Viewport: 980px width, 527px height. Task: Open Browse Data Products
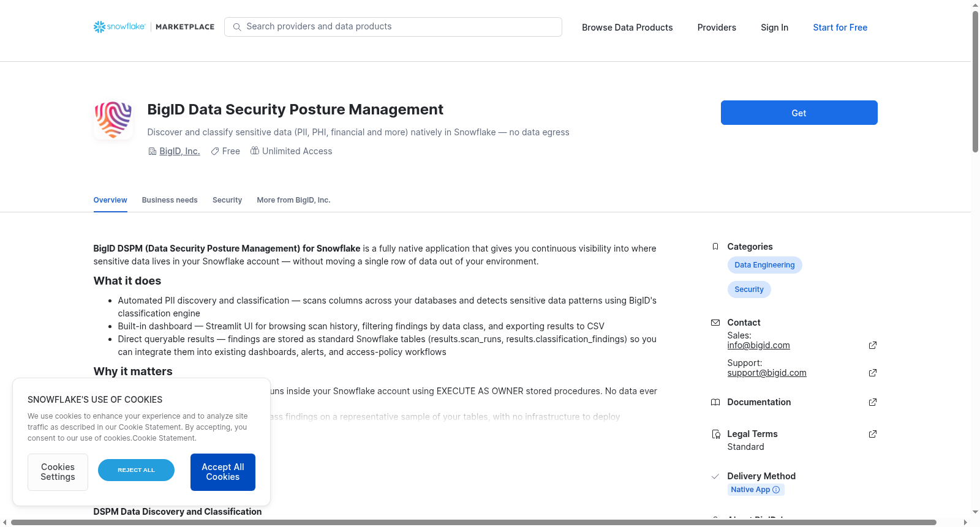pyautogui.click(x=627, y=28)
